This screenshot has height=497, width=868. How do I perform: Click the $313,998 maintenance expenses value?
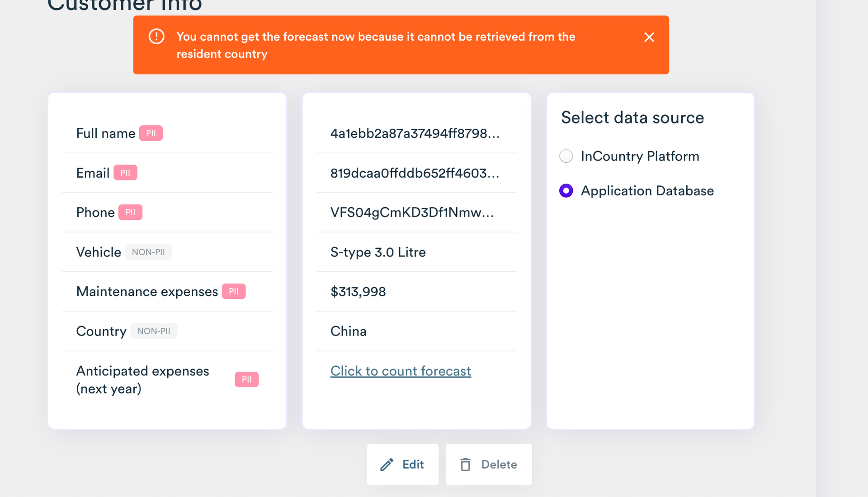click(358, 292)
